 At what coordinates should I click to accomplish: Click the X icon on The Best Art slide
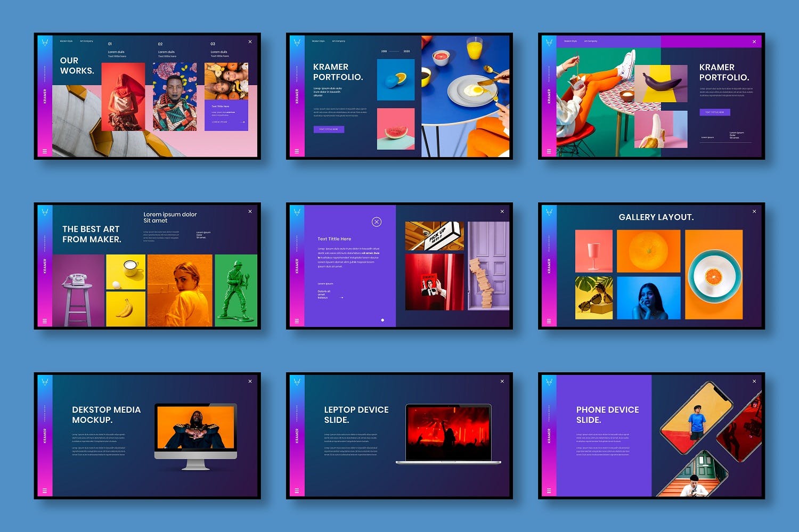[x=250, y=211]
